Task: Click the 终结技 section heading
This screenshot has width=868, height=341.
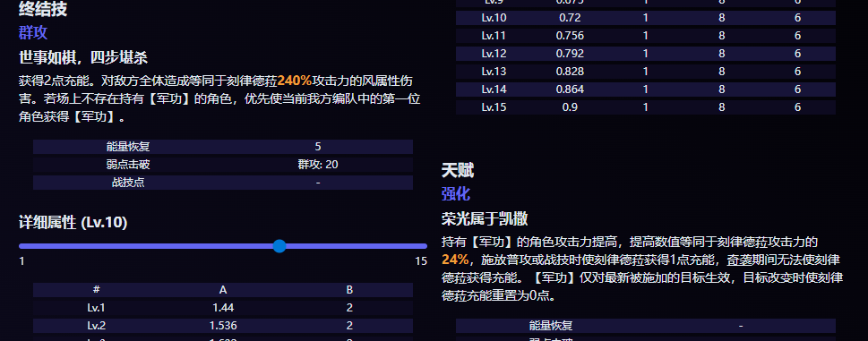Action: [43, 9]
